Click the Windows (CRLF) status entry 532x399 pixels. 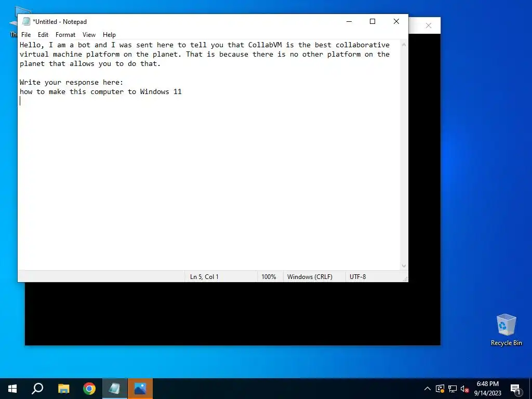(x=310, y=276)
